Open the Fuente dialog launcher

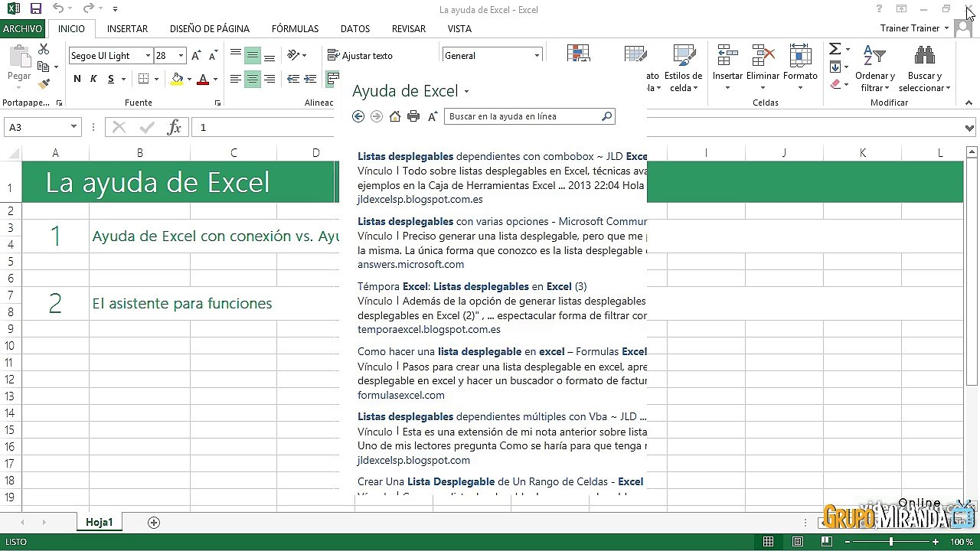click(x=217, y=103)
